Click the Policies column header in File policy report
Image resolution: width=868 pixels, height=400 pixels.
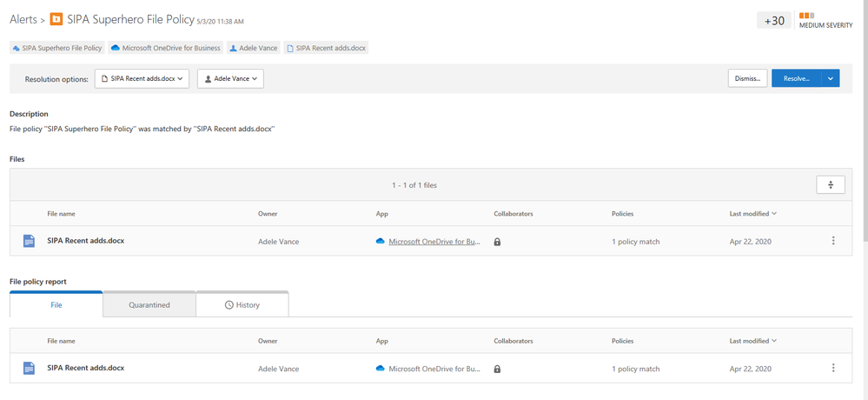click(x=622, y=341)
